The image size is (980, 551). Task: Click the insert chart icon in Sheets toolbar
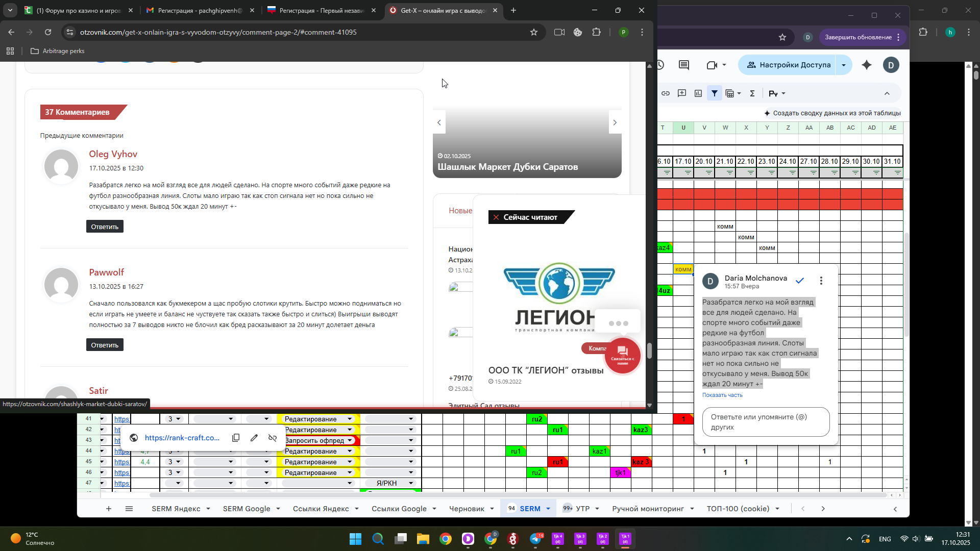tap(698, 93)
